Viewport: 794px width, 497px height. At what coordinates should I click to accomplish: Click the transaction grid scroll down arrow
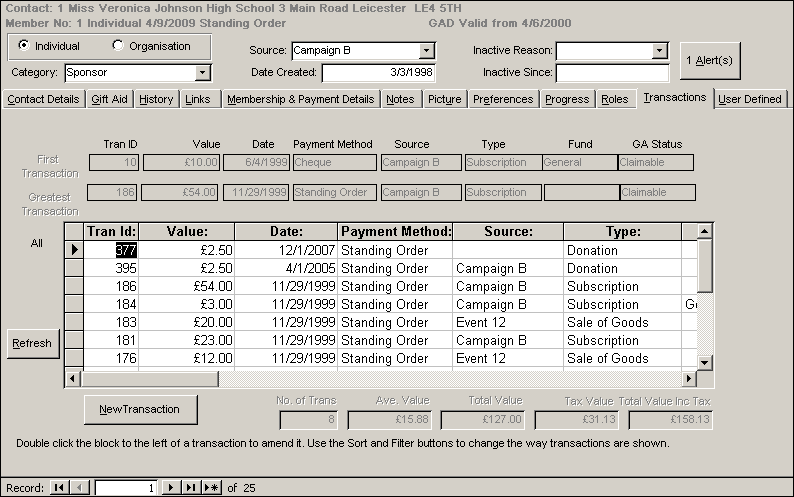[704, 362]
